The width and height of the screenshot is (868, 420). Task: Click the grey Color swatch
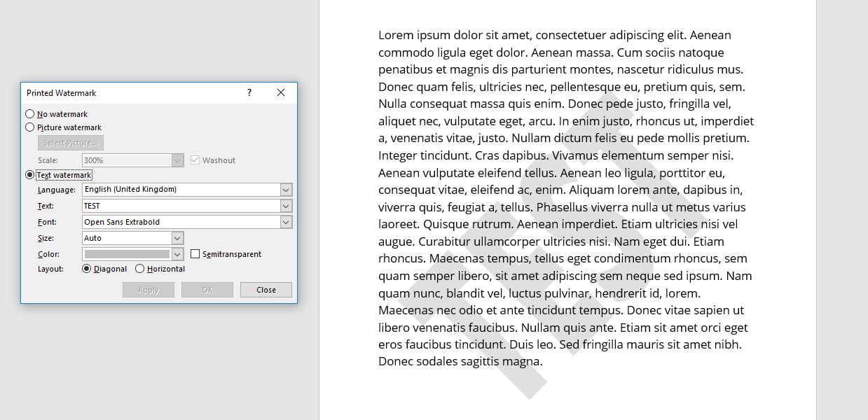[x=127, y=254]
